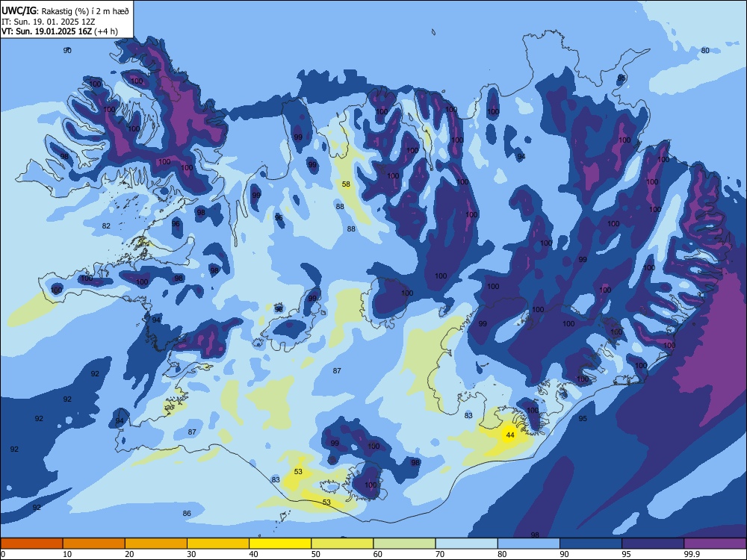Select the bright yellow 40–50 legend swatch
This screenshot has height=560, width=747.
click(x=280, y=544)
